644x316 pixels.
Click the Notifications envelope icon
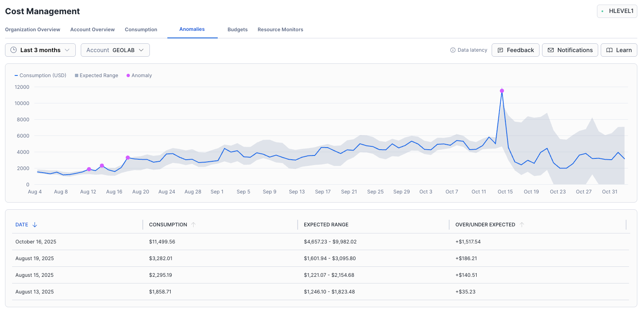pos(550,50)
